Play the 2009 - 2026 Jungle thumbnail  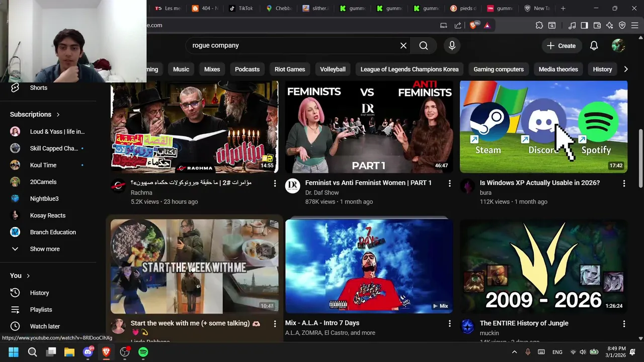pos(543,266)
